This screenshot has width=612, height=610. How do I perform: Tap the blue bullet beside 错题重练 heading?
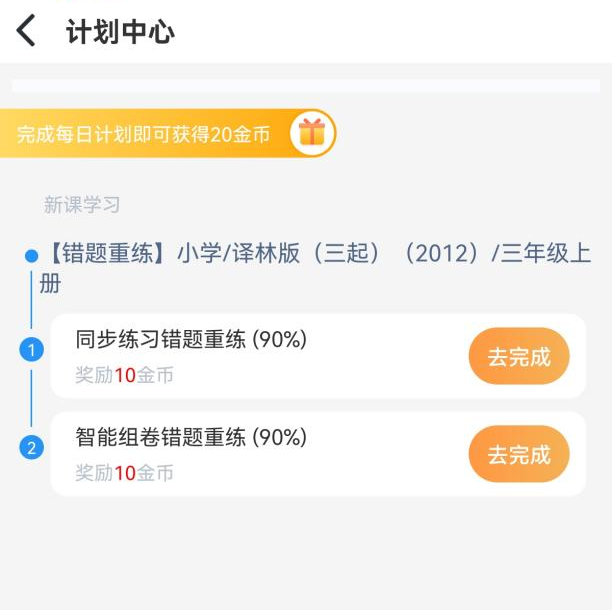click(x=32, y=256)
